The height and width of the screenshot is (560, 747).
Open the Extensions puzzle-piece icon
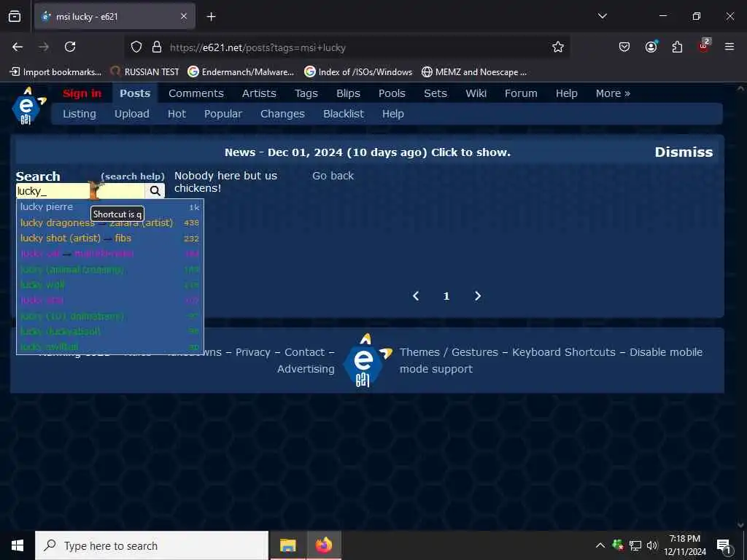[x=677, y=47]
